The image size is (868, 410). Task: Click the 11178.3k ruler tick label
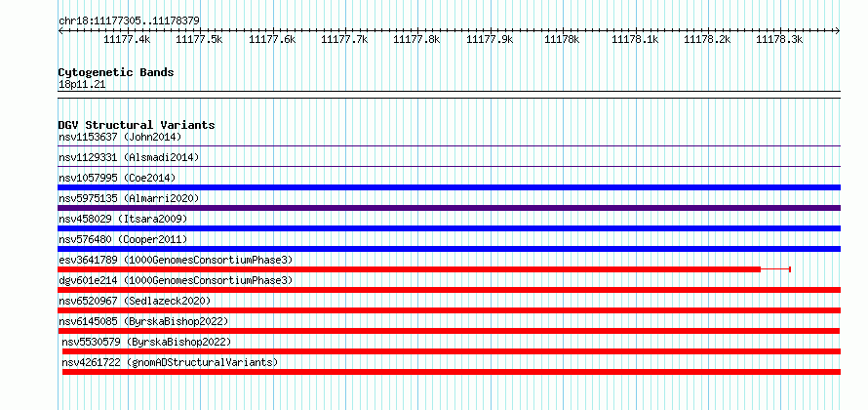[779, 39]
